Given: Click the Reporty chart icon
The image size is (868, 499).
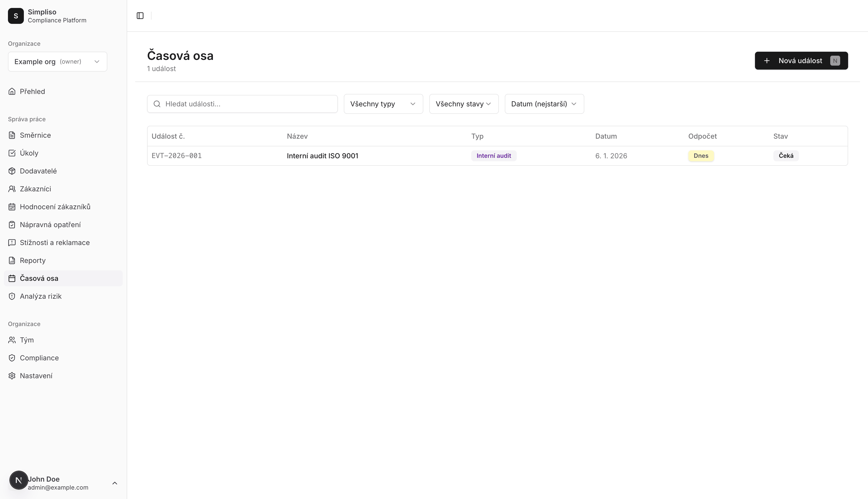Looking at the screenshot, I should click(12, 260).
